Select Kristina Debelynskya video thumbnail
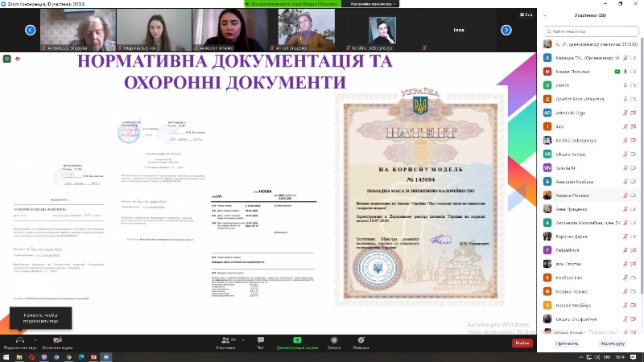644x362 pixels. pos(381,30)
